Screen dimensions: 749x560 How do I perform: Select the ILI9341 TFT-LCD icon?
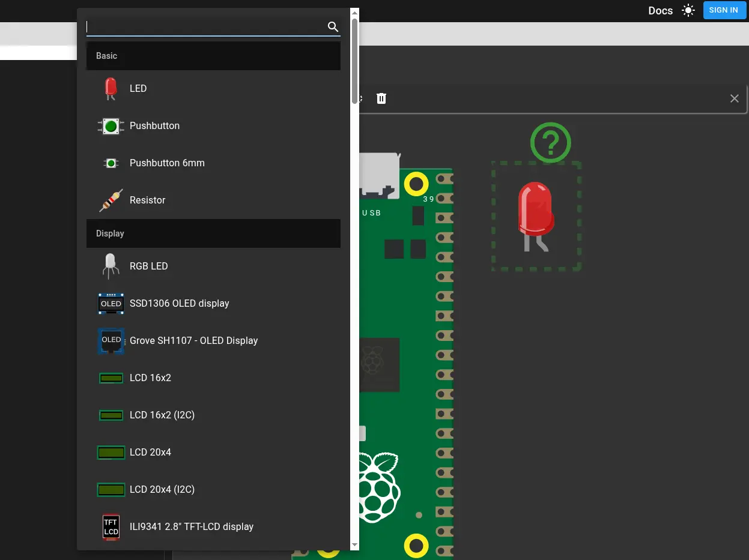pyautogui.click(x=111, y=527)
